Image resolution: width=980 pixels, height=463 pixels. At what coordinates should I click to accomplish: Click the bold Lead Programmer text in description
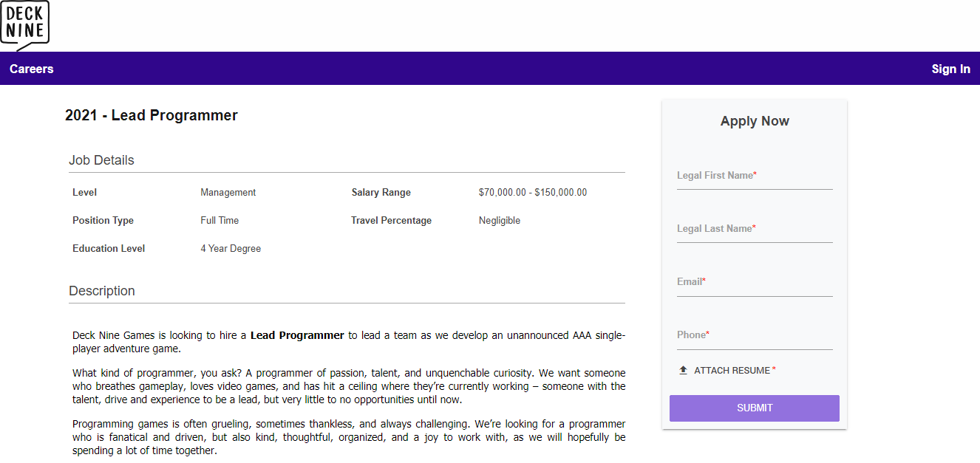297,335
